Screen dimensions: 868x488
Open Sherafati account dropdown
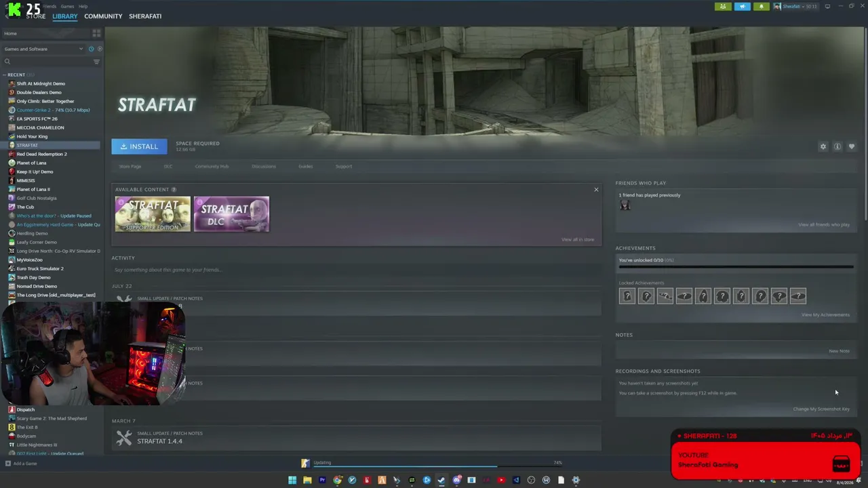(796, 6)
